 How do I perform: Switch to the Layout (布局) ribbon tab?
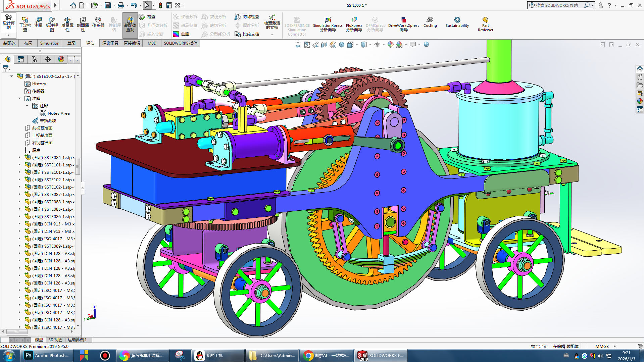(28, 43)
